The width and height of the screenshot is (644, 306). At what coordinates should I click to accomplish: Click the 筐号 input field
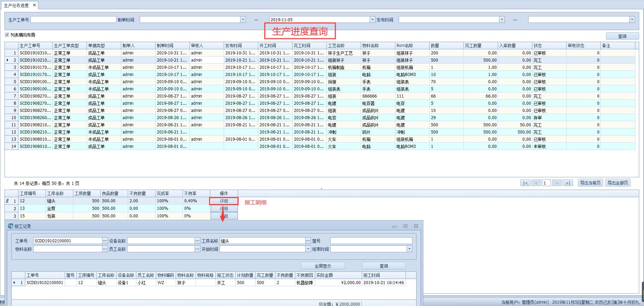coord(371,241)
